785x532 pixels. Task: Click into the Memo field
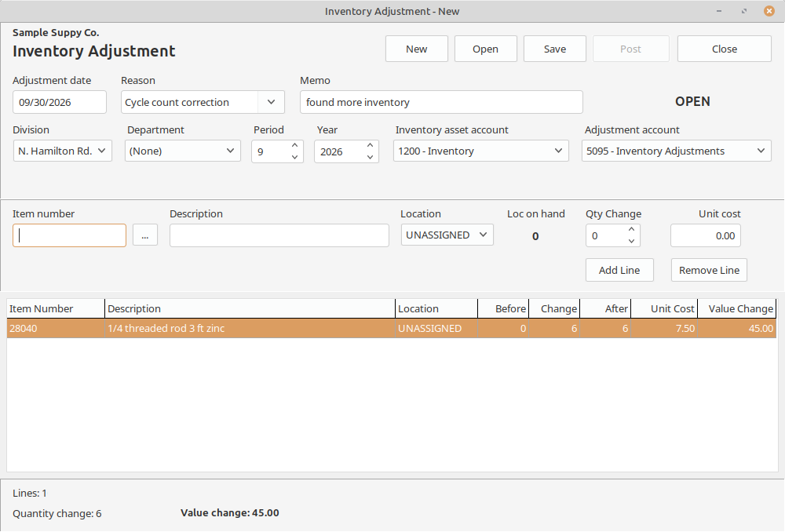tap(441, 102)
